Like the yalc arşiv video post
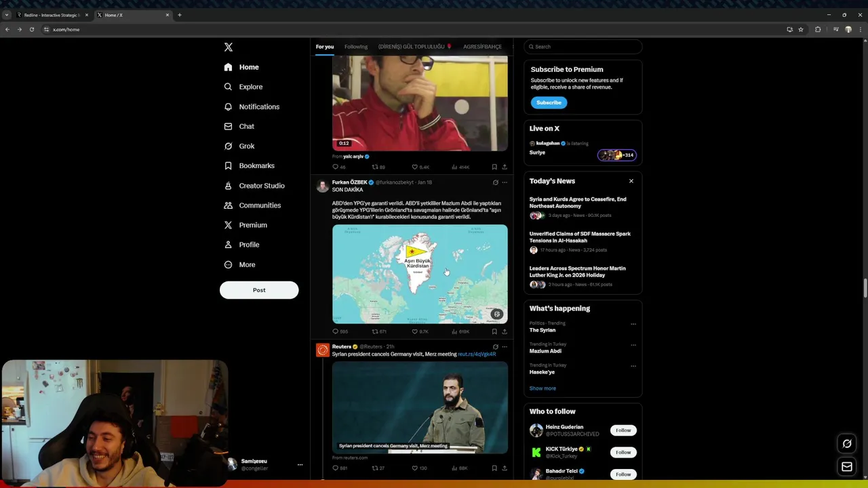868x488 pixels. pyautogui.click(x=420, y=167)
